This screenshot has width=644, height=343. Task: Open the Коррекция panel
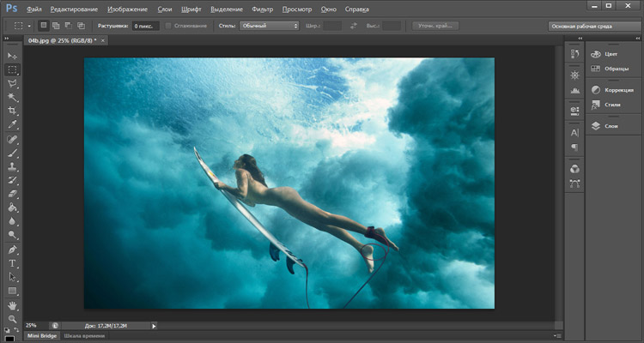pyautogui.click(x=612, y=90)
